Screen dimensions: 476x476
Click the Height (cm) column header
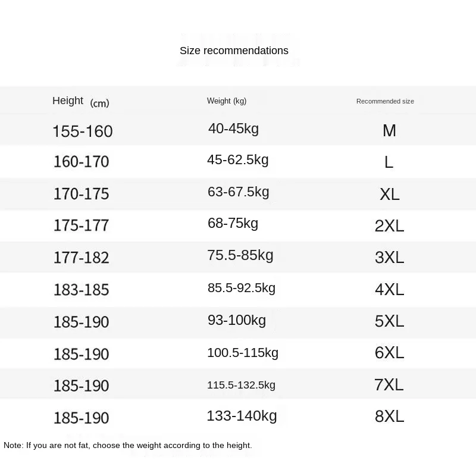pyautogui.click(x=80, y=102)
